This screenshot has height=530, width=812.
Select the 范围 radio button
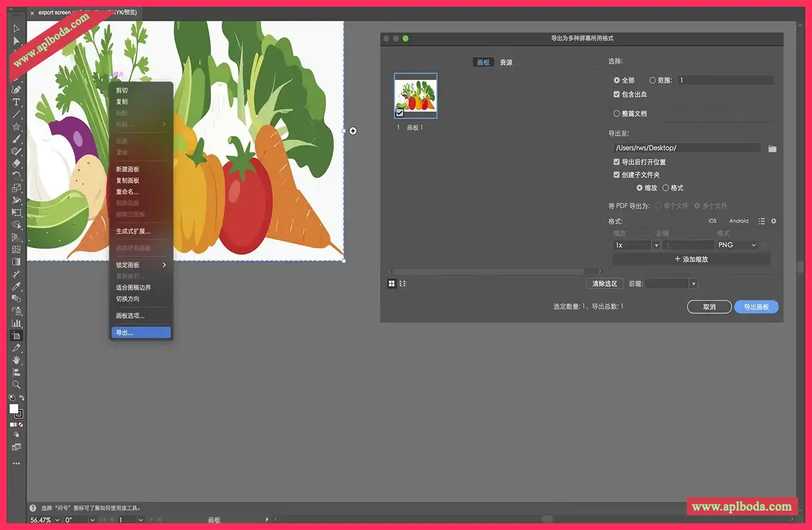(652, 80)
